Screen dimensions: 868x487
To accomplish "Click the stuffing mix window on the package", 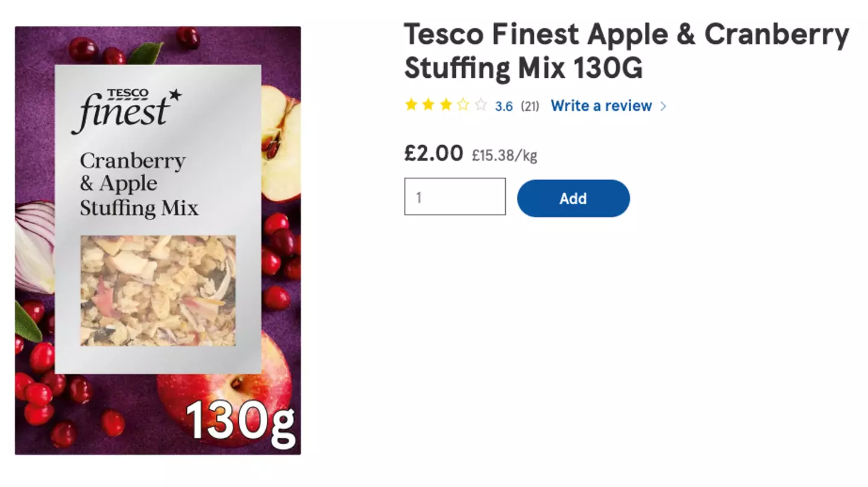I will coord(158,291).
